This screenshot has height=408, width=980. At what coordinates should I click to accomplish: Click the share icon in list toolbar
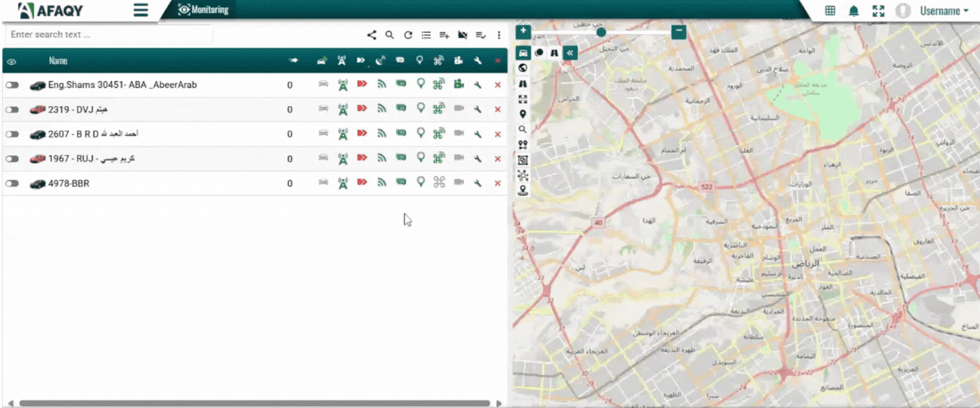371,35
